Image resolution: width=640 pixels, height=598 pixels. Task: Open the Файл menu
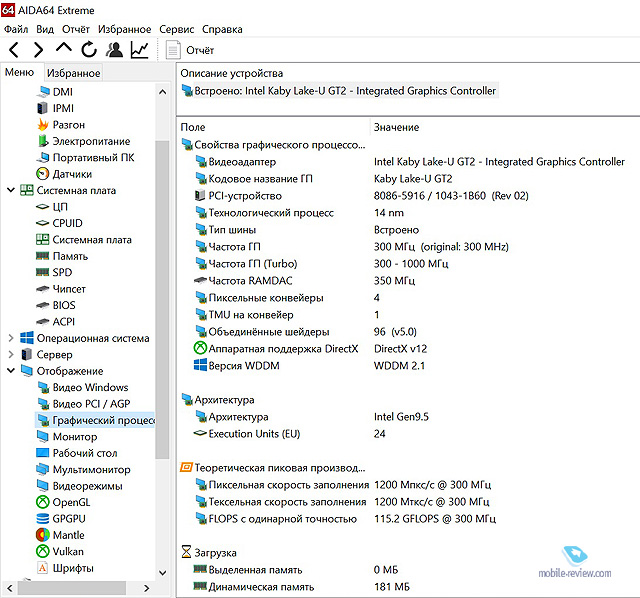pos(16,29)
